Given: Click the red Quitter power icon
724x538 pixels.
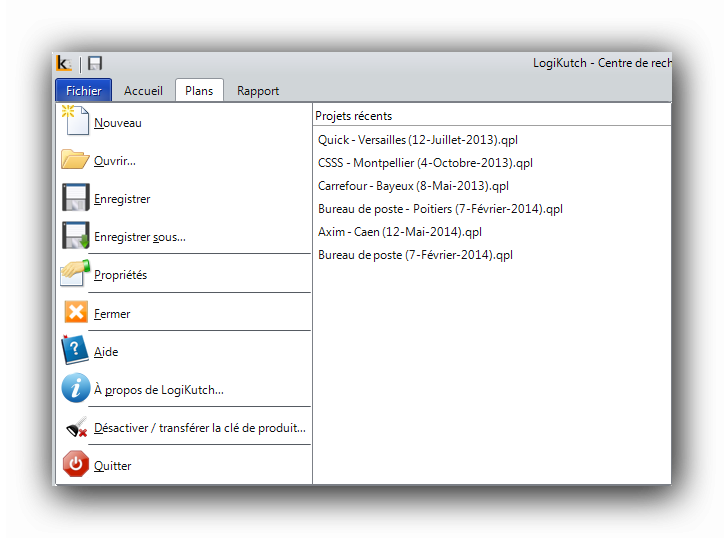Looking at the screenshot, I should (76, 464).
